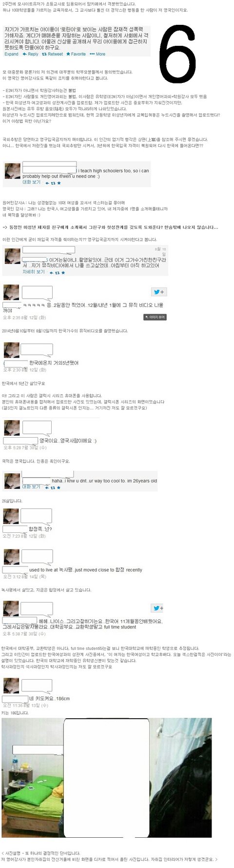This screenshot has height=868, width=234.
Task: Favorite the top tweet with the star
Action: point(76,54)
